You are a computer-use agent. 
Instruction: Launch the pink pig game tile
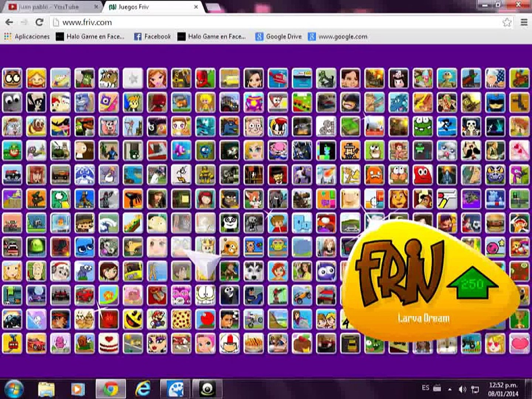point(109,126)
